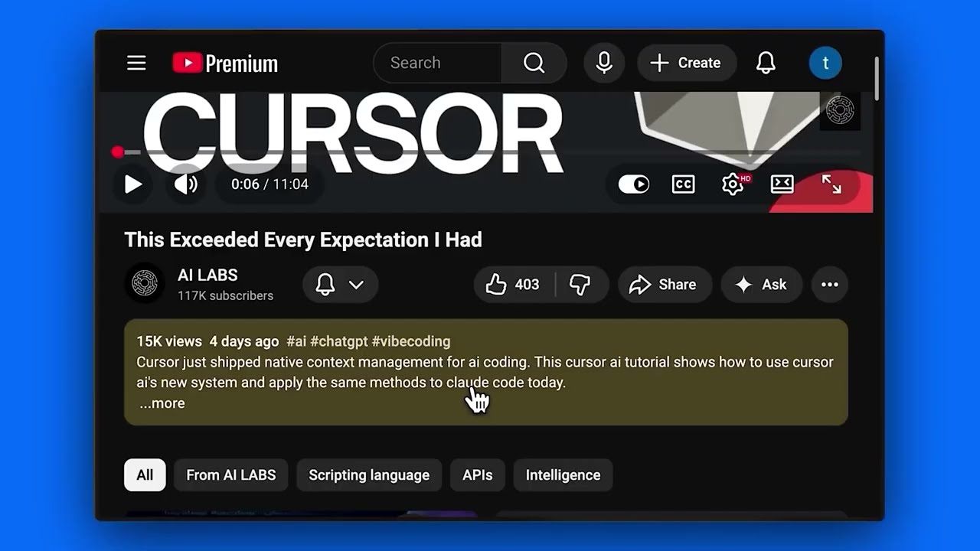
Task: Click the magnifier search button
Action: [534, 63]
